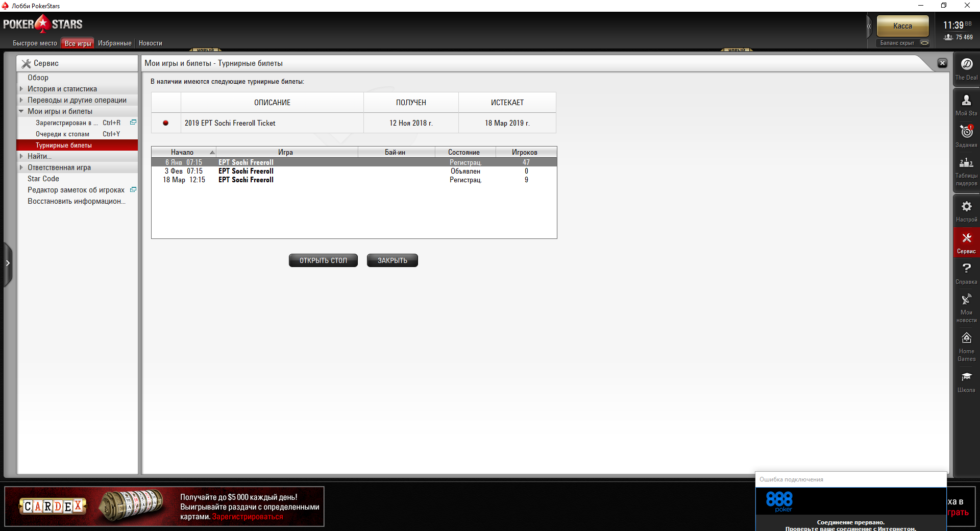
Task: Select Очереди к столам menu entry
Action: tap(77, 134)
